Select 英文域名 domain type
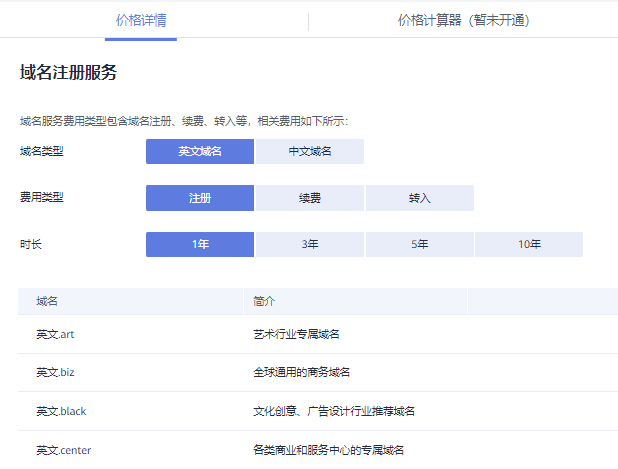The width and height of the screenshot is (618, 469). 200,151
